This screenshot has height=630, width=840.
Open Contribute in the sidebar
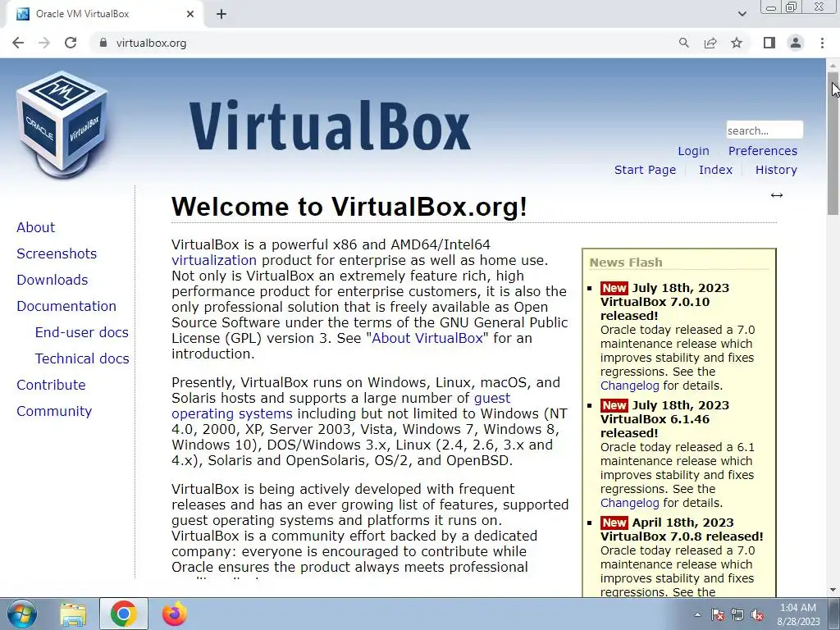[x=51, y=385]
